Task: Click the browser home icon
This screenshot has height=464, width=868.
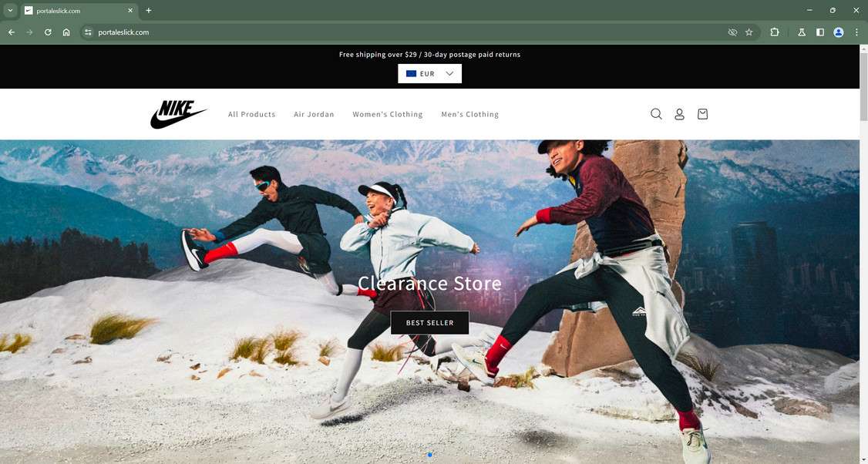Action: [66, 32]
